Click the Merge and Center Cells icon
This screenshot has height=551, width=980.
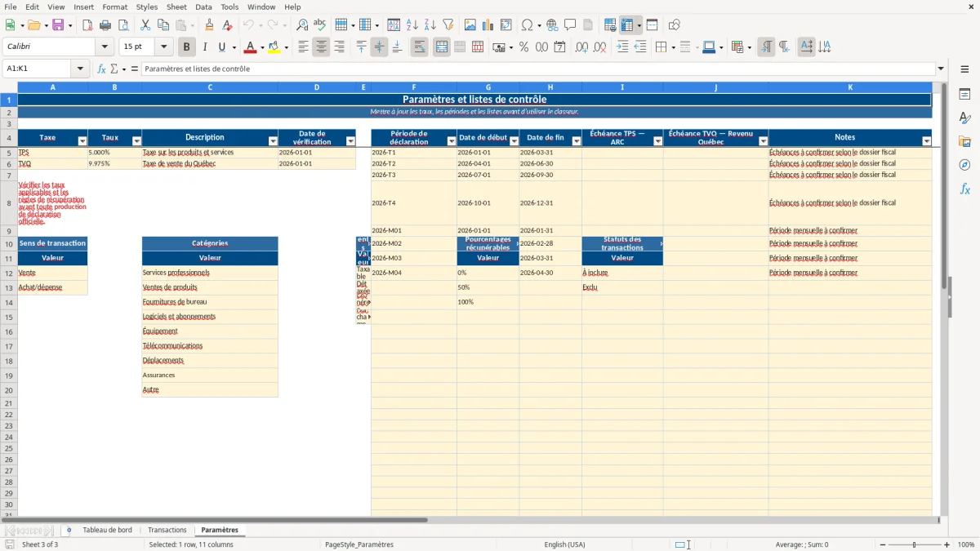click(442, 47)
